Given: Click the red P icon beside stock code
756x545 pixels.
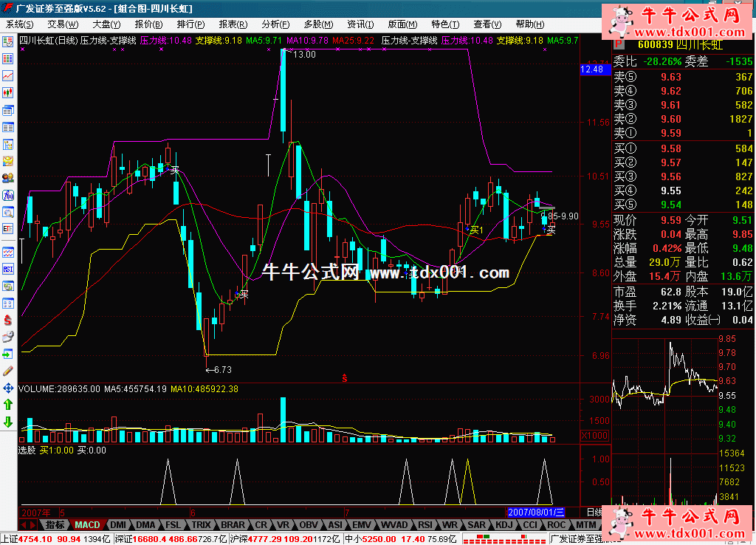Looking at the screenshot, I should click(619, 45).
